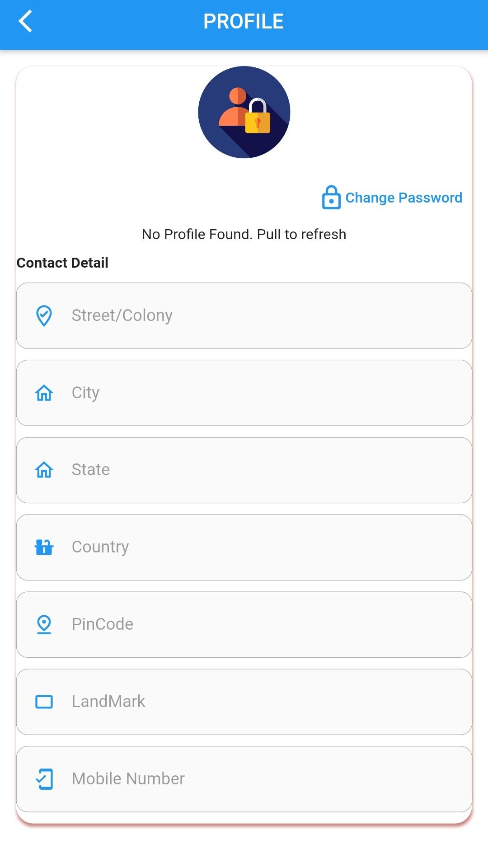
Task: Focus the City text field
Action: pos(244,393)
